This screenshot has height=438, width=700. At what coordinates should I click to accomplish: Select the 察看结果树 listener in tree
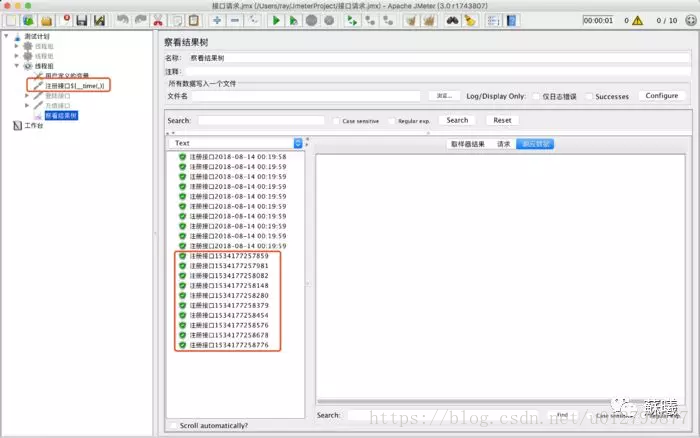[61, 116]
